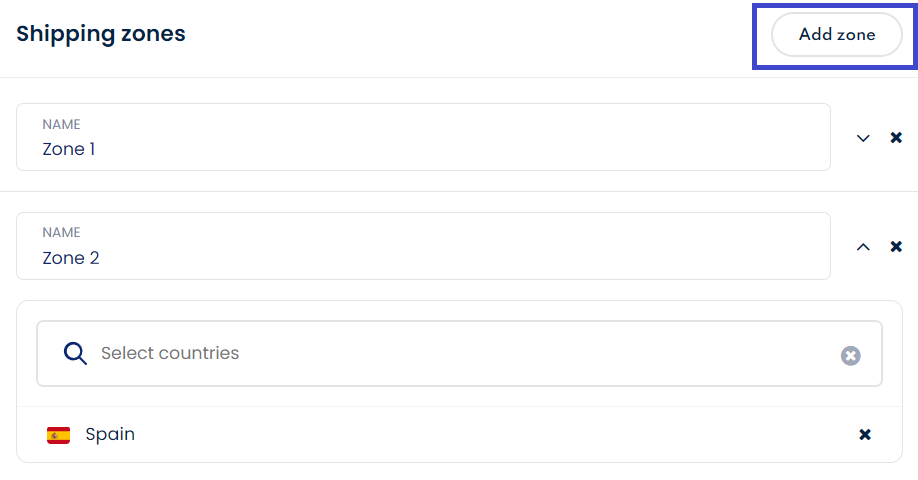Click the "Zone 1" text value

69,149
